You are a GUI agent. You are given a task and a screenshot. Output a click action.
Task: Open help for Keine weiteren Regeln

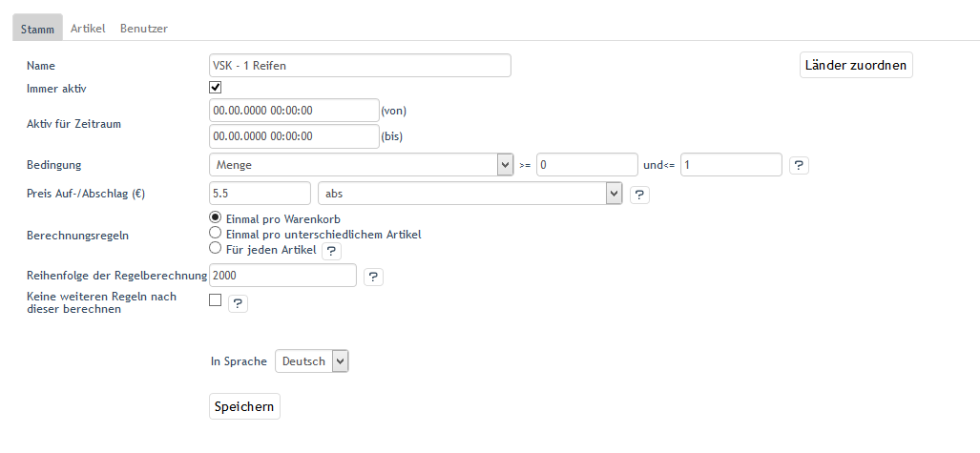(x=238, y=303)
